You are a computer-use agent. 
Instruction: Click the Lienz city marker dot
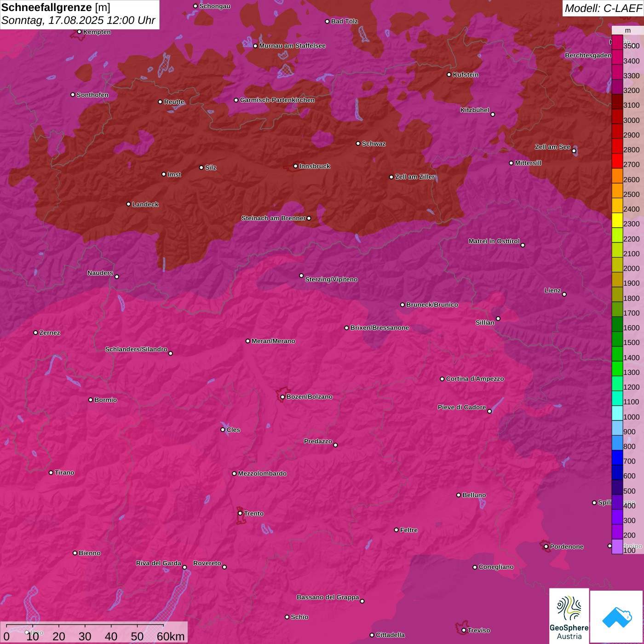(x=564, y=294)
